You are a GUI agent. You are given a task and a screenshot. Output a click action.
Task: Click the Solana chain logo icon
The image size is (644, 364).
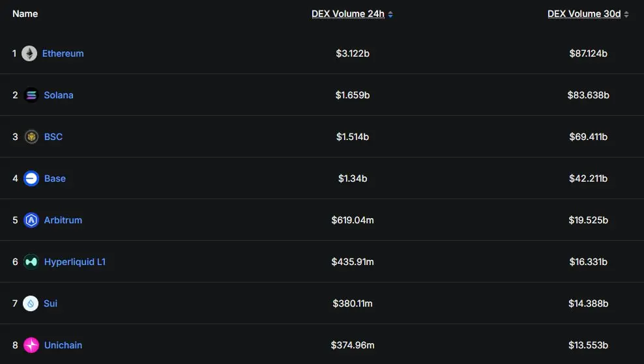coord(31,95)
